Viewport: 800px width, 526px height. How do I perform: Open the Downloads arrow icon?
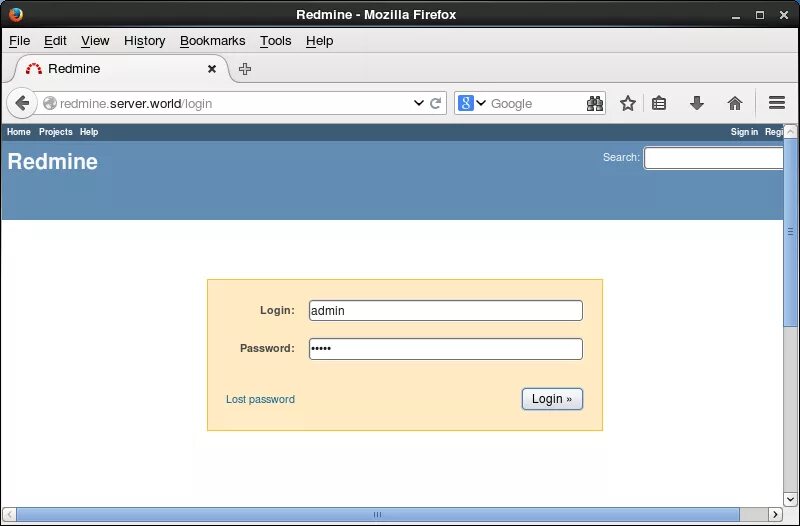coord(697,103)
